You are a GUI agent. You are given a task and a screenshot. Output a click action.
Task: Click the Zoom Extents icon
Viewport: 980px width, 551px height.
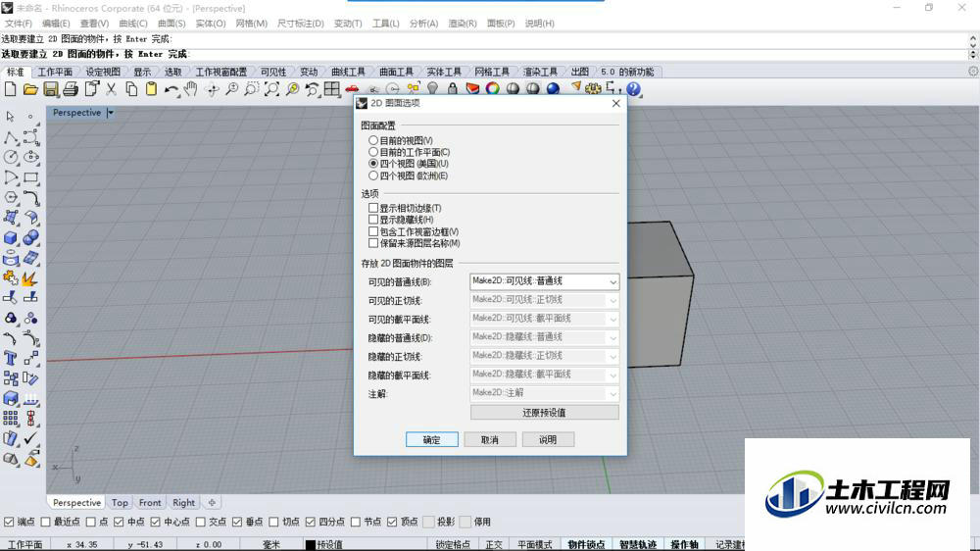(x=271, y=89)
